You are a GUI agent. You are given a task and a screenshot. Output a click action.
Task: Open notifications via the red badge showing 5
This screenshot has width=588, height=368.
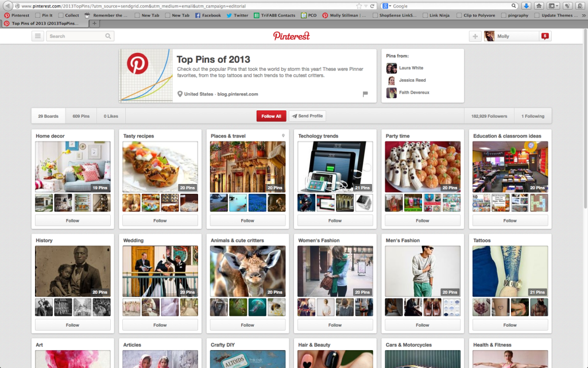pyautogui.click(x=544, y=36)
